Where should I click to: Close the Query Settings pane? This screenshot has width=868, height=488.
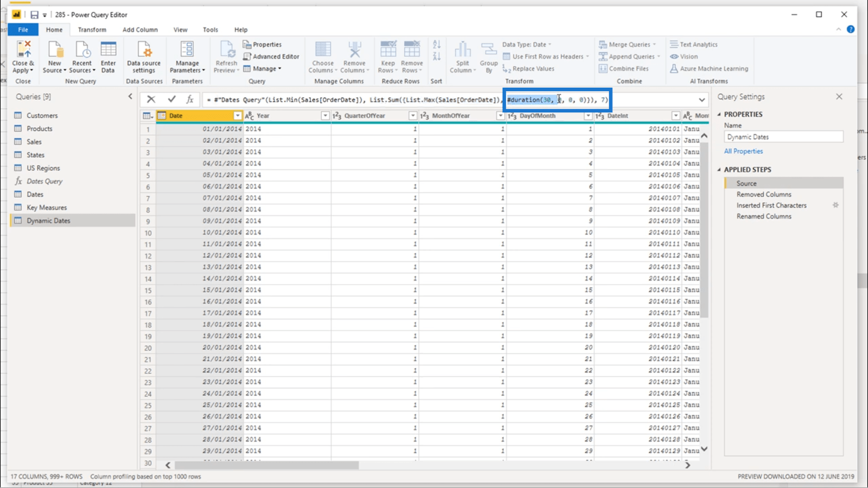pos(839,97)
